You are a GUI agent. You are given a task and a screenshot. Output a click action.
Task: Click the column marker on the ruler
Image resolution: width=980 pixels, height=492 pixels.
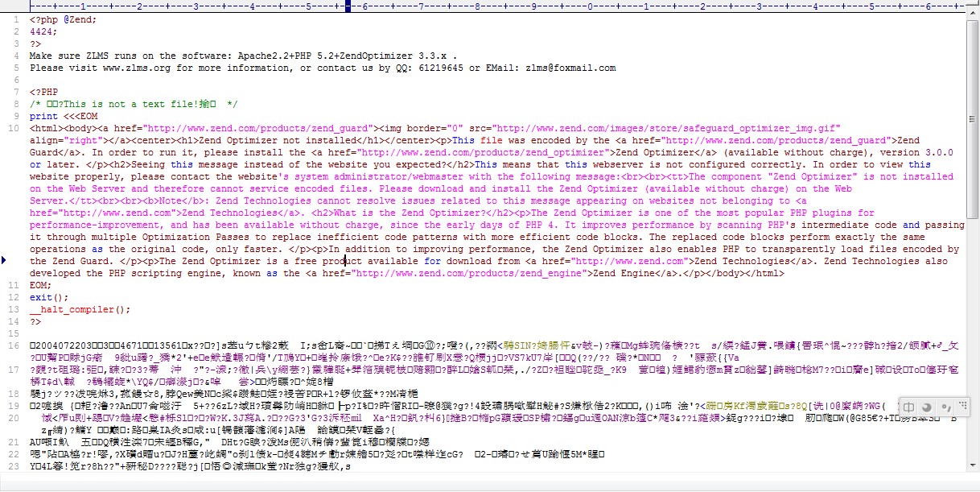348,6
